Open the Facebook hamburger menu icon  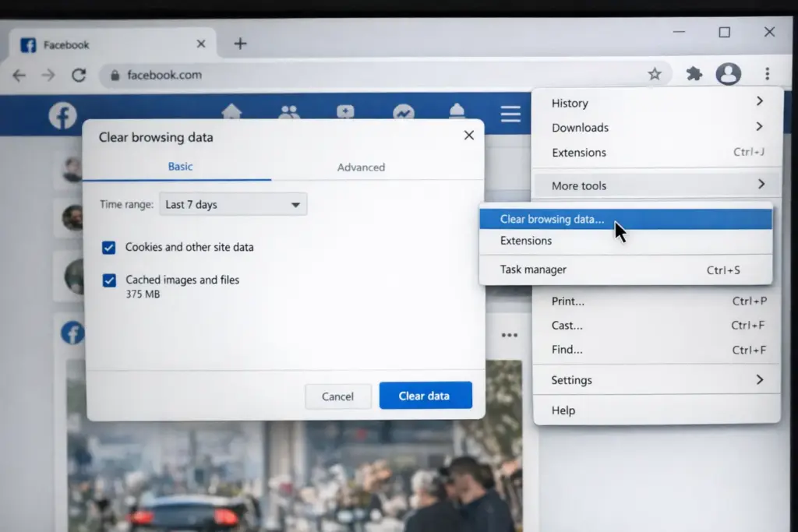(x=510, y=112)
